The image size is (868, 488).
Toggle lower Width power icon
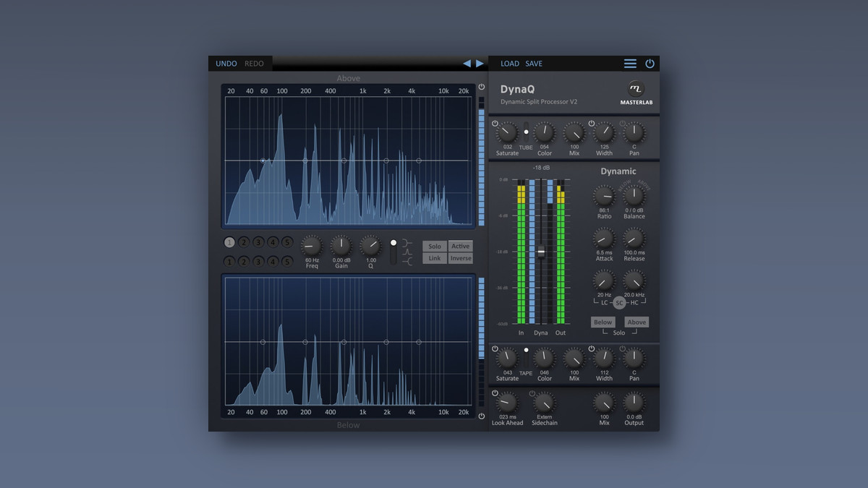[x=592, y=349]
